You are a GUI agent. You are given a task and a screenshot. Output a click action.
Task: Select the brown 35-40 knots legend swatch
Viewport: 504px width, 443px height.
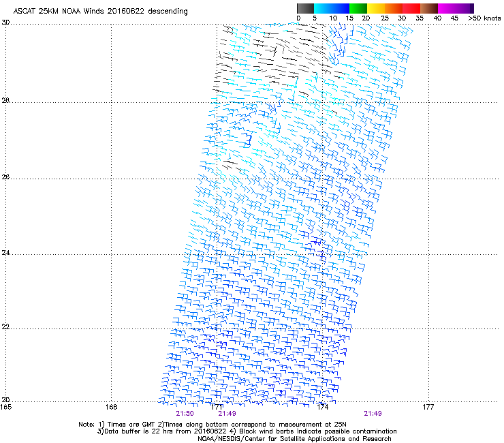pos(429,8)
